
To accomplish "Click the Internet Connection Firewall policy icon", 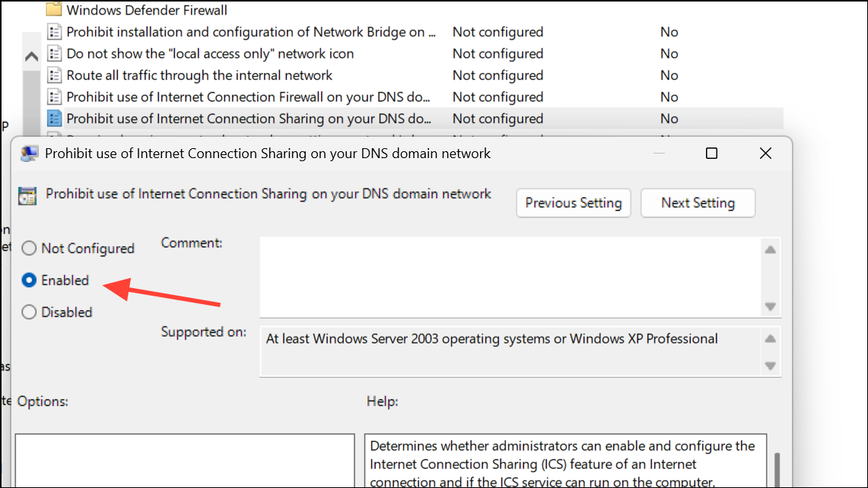I will pos(54,97).
